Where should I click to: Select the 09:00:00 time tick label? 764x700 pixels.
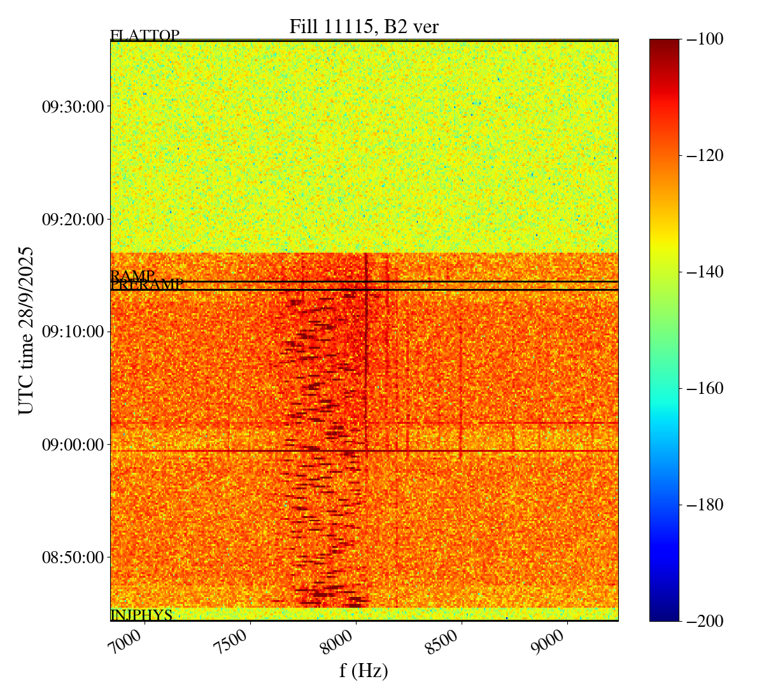click(73, 444)
